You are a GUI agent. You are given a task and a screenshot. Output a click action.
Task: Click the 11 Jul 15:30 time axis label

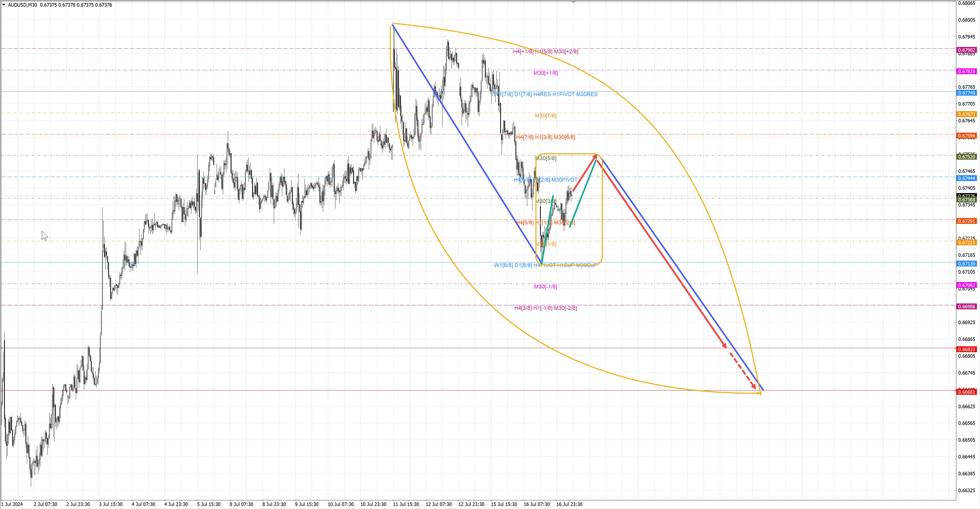point(406,504)
